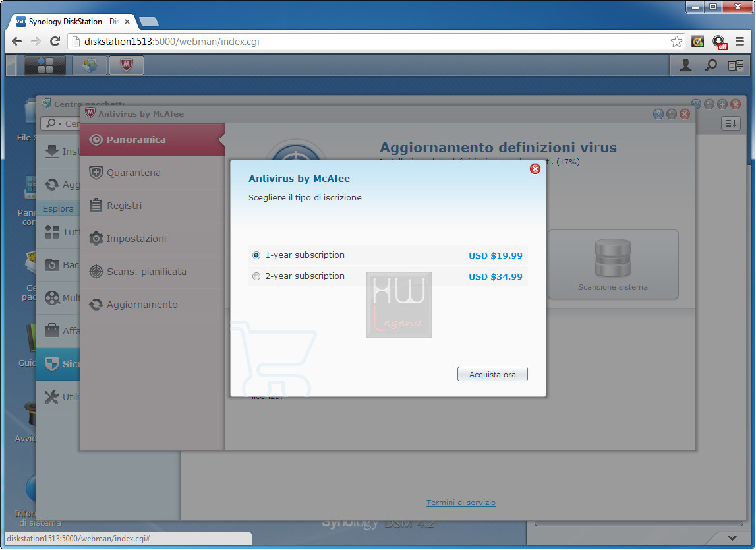Open Impostazioni in Antivirus sidebar
This screenshot has width=756, height=550.
[152, 239]
